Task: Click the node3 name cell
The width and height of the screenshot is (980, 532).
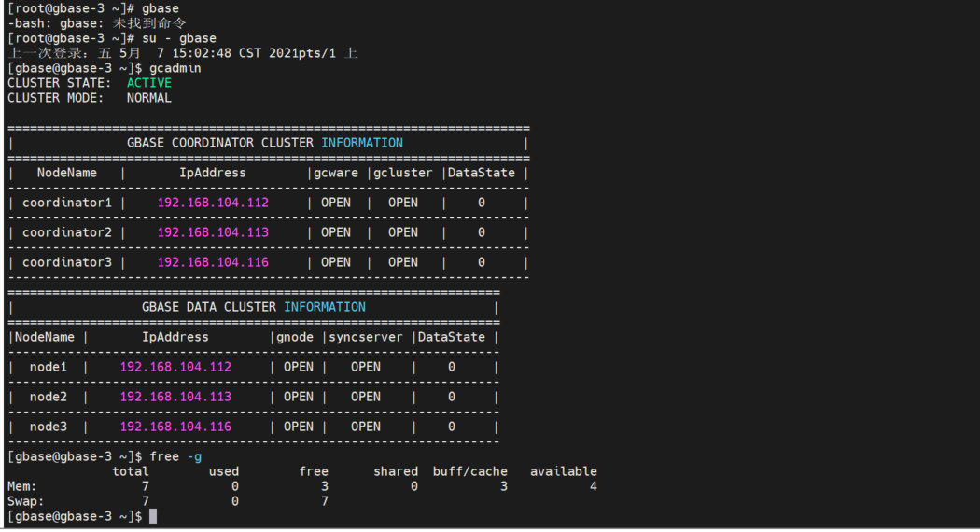Action: [49, 427]
